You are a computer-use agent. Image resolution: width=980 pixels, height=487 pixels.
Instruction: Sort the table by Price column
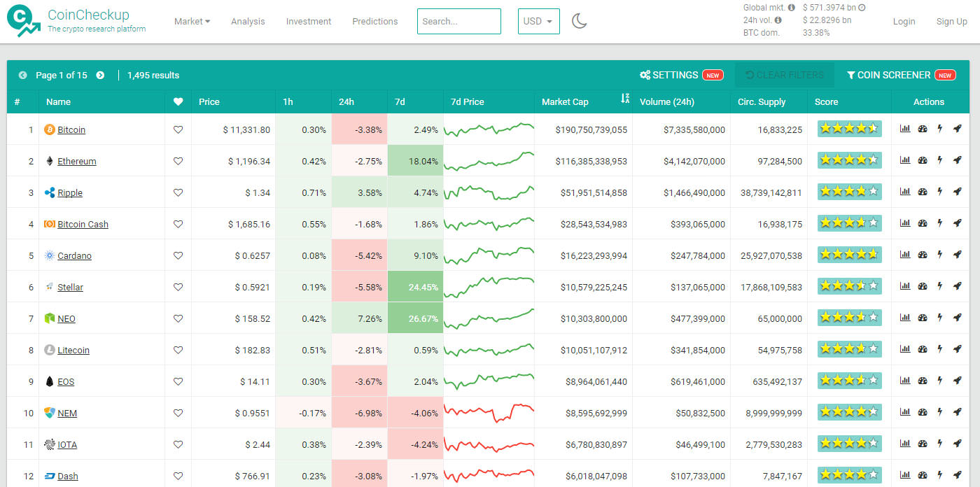tap(209, 101)
